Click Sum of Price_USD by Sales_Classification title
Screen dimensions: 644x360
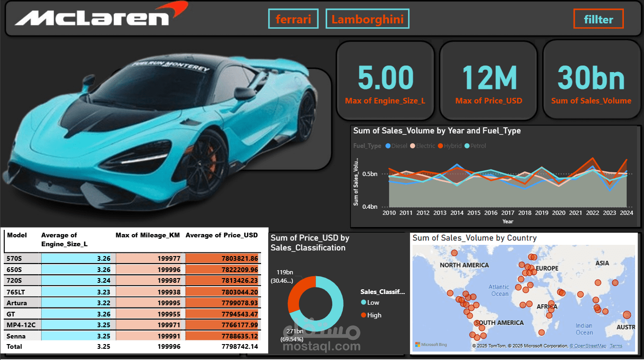pyautogui.click(x=310, y=242)
